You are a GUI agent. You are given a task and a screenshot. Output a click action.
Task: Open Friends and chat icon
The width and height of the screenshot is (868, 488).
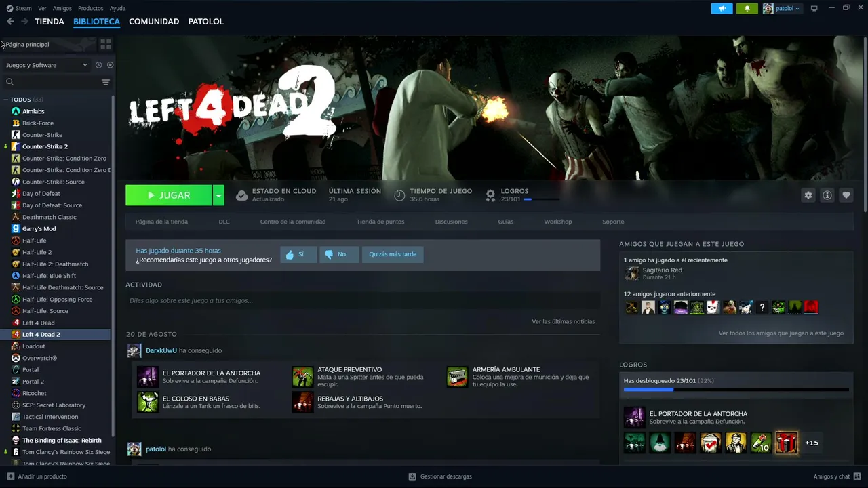pyautogui.click(x=858, y=476)
